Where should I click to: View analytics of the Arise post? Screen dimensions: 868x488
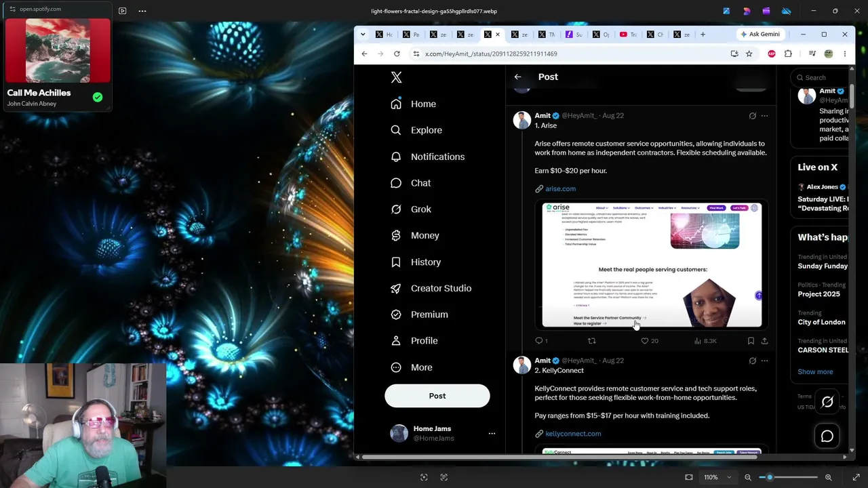click(x=705, y=341)
